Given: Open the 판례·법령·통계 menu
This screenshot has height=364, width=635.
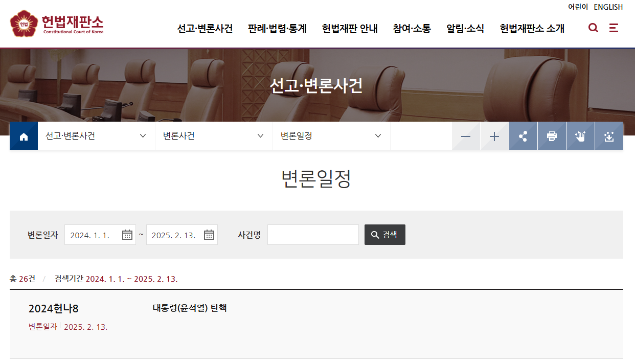Looking at the screenshot, I should pyautogui.click(x=276, y=29).
